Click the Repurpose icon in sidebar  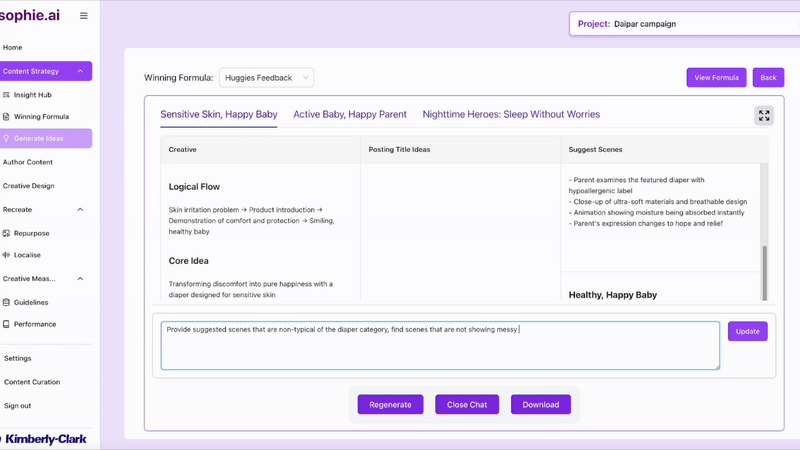pyautogui.click(x=6, y=233)
